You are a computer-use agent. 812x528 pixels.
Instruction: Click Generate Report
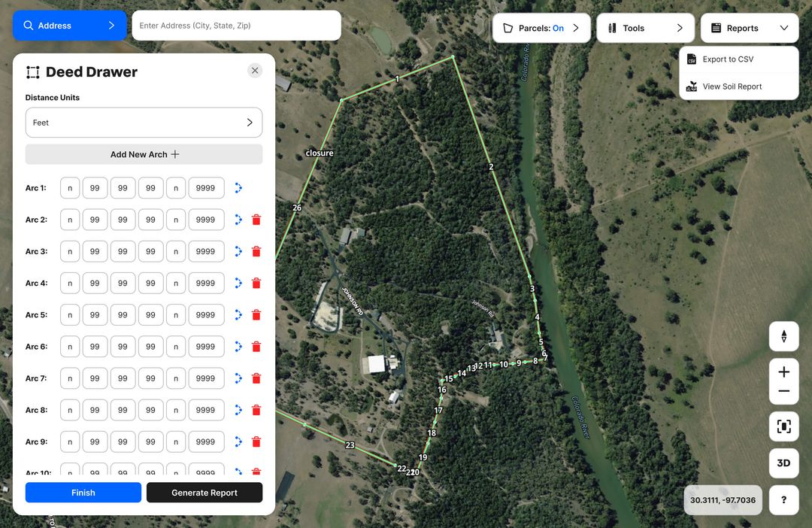coord(204,492)
